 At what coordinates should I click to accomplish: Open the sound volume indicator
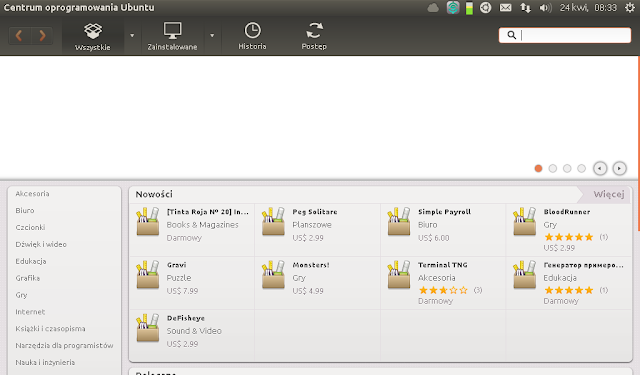tap(545, 8)
